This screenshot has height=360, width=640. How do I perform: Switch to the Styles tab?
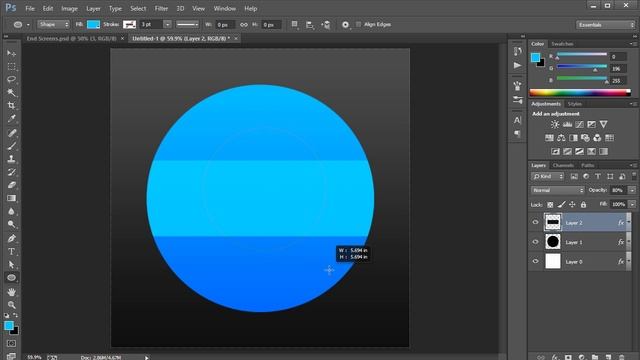coord(575,104)
